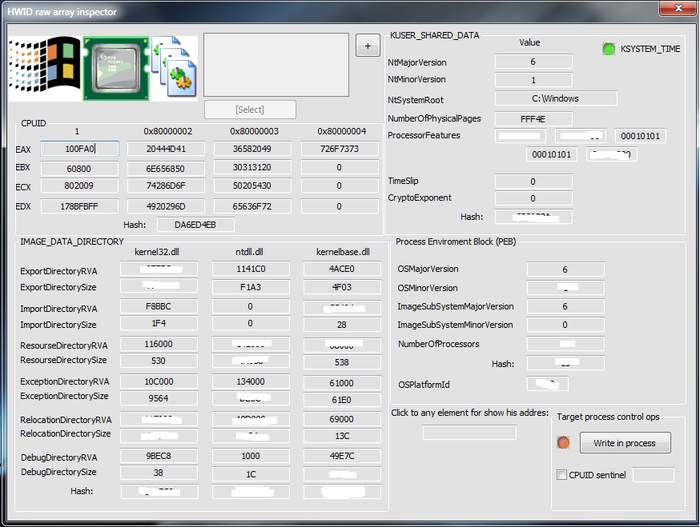
Task: Select the CPUID hash field DA6ED4EB
Action: click(x=196, y=226)
